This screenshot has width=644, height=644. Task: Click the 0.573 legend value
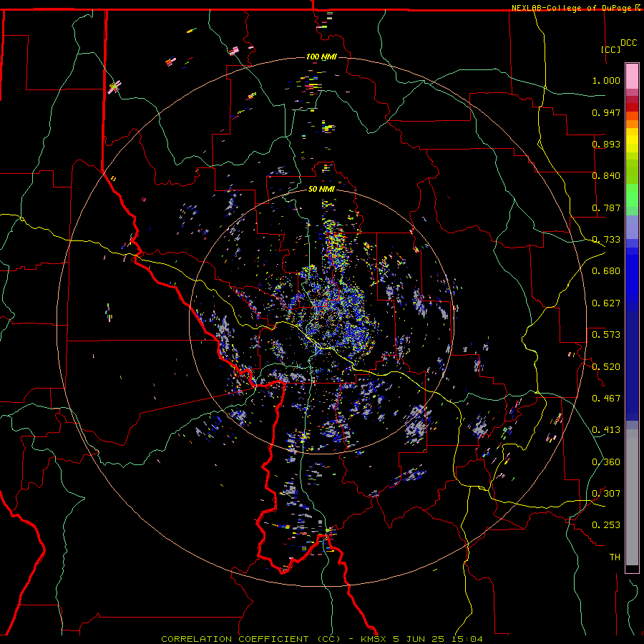pos(606,335)
